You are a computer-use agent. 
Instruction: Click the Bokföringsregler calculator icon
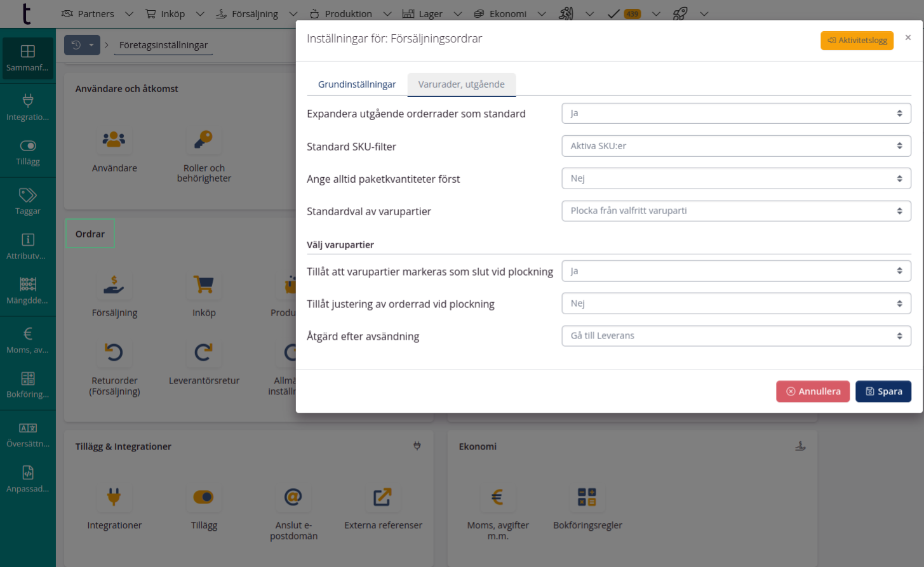(587, 497)
